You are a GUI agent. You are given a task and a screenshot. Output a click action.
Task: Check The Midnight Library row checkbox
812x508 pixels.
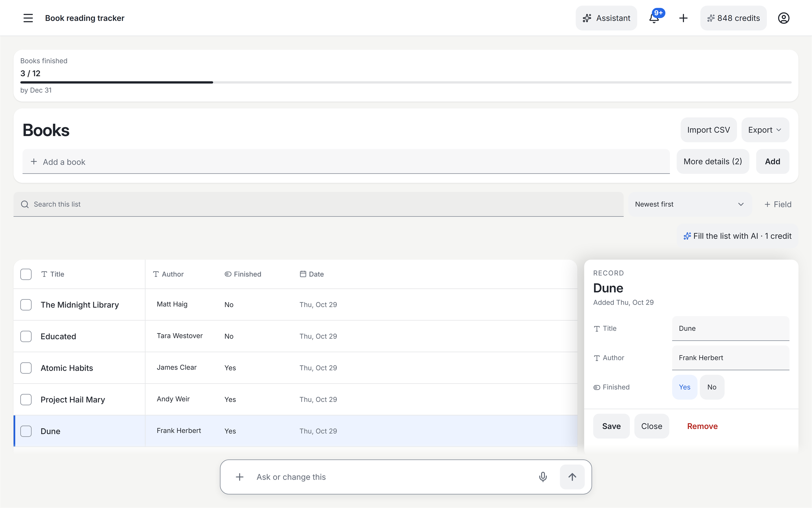(26, 305)
